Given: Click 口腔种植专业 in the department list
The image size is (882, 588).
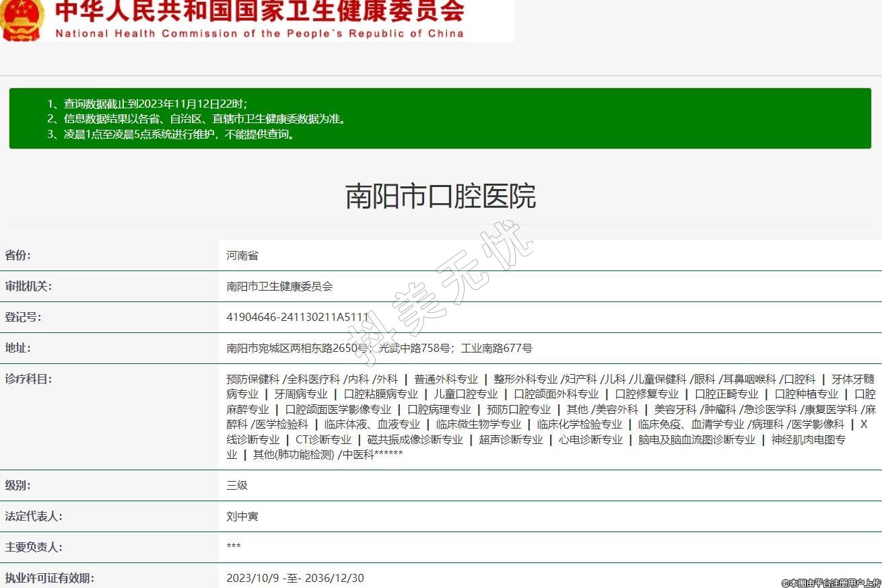Looking at the screenshot, I should [x=806, y=394].
